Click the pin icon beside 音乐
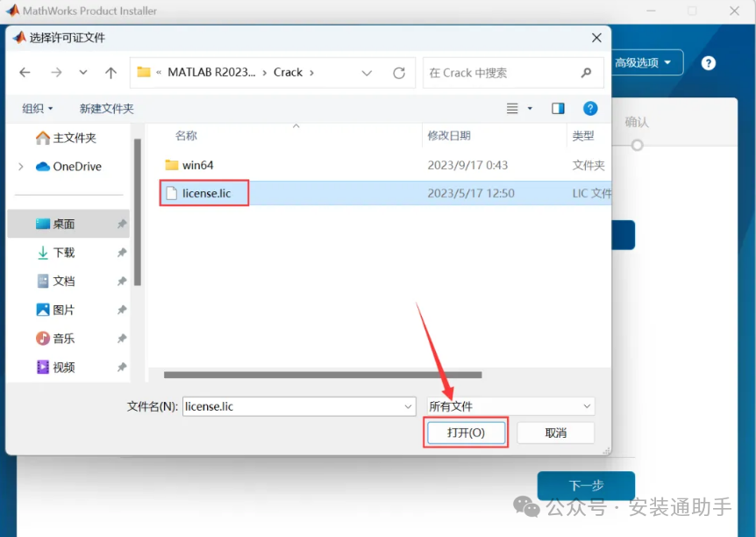Viewport: 756px width, 537px height. click(122, 339)
